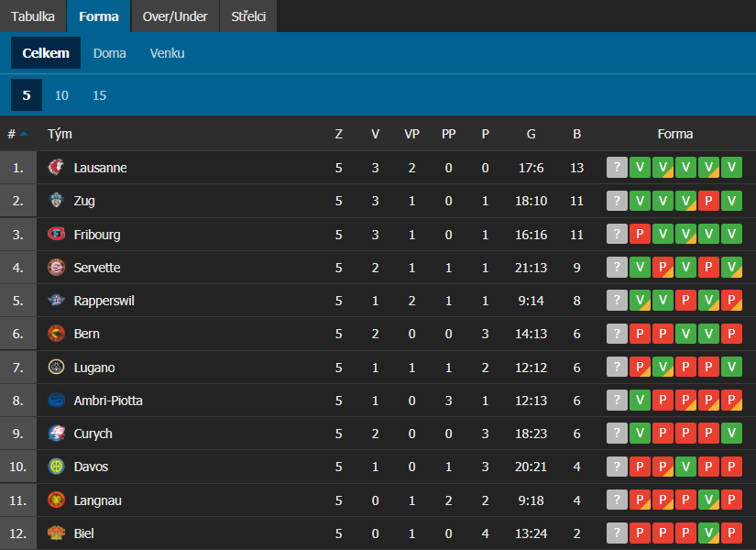756x550 pixels.
Task: Click Lausanne's upcoming match question mark box
Action: pyautogui.click(x=618, y=168)
